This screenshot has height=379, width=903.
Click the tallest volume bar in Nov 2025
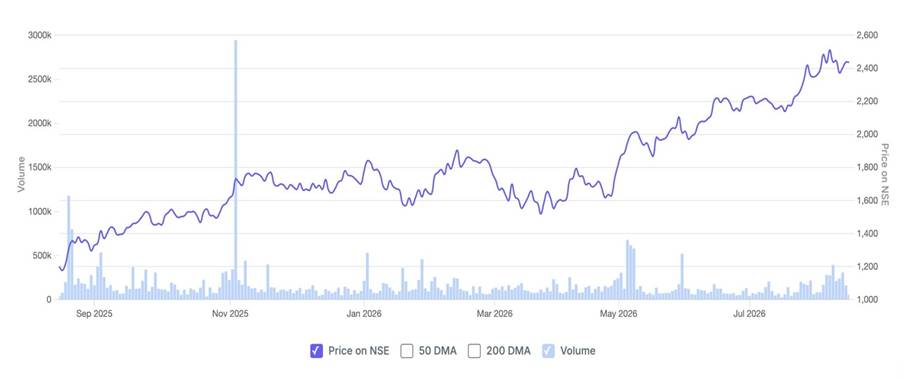(x=236, y=170)
